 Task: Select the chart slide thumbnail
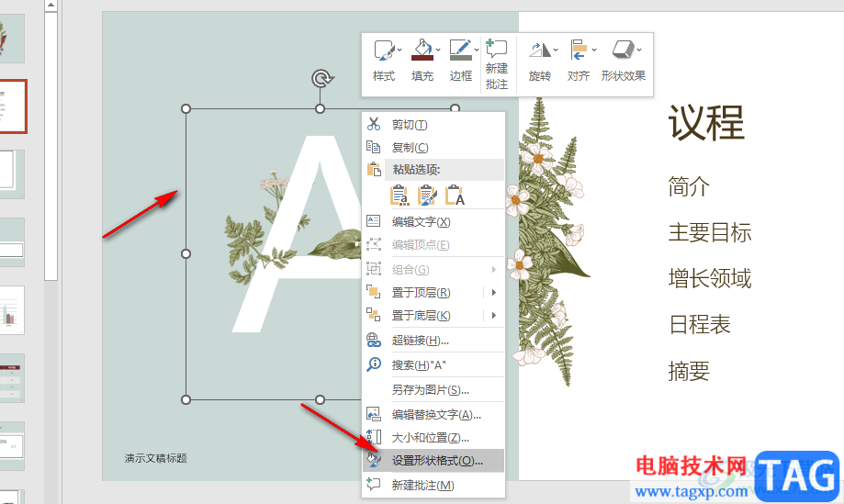(12, 310)
